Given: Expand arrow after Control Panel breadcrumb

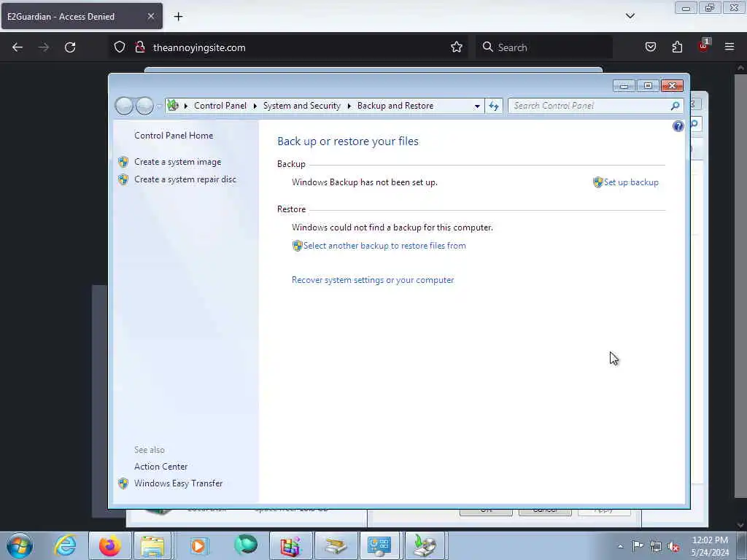Looking at the screenshot, I should click(x=255, y=106).
